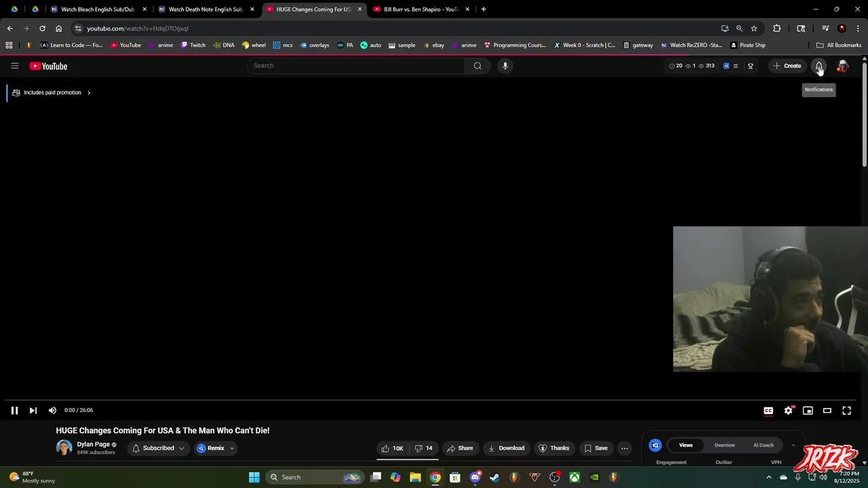Viewport: 868px width, 488px height.
Task: Like the video with 10K likes
Action: coord(393,448)
